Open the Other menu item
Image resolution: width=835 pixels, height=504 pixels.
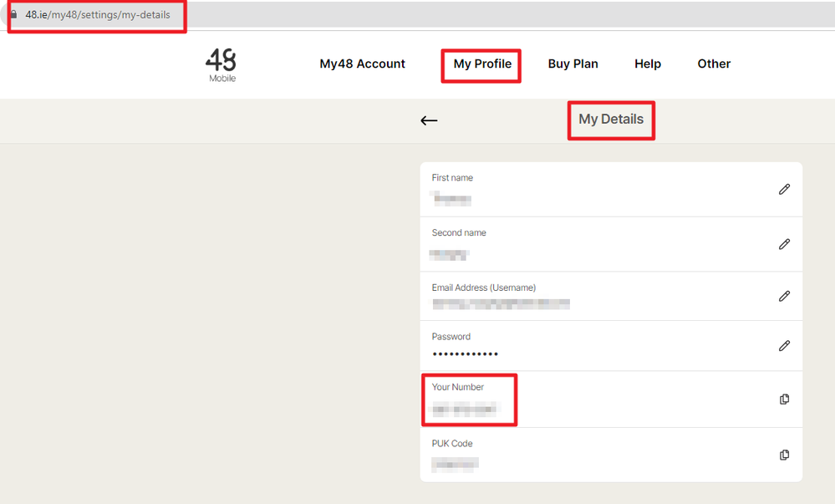[x=714, y=64]
